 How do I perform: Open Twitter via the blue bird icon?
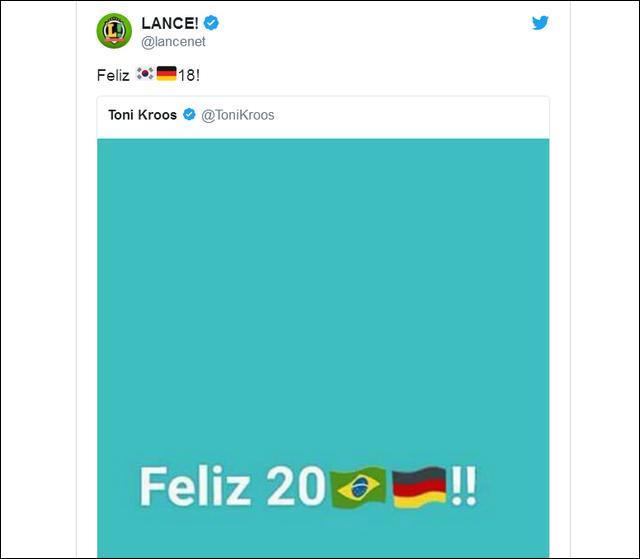pos(540,23)
